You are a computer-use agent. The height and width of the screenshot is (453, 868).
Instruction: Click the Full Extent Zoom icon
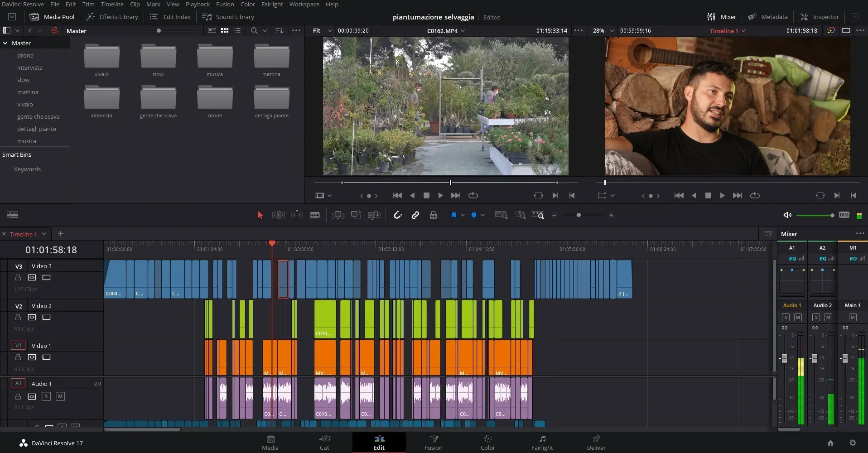[x=501, y=215]
